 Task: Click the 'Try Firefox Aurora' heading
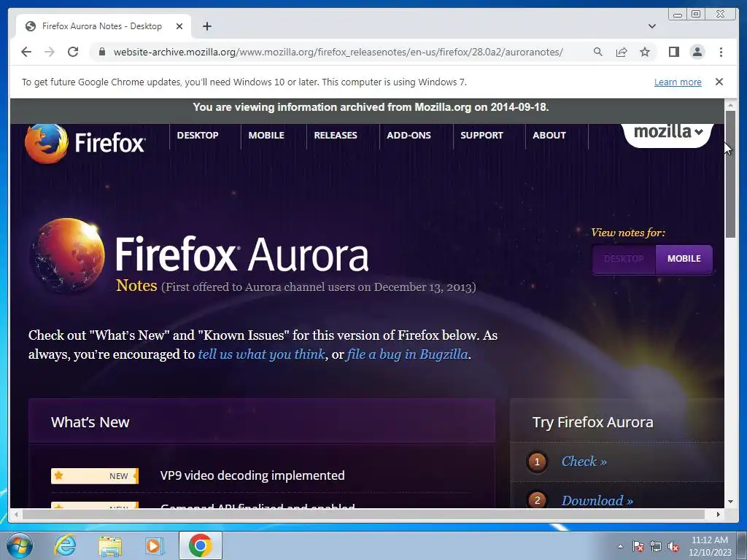coord(592,422)
